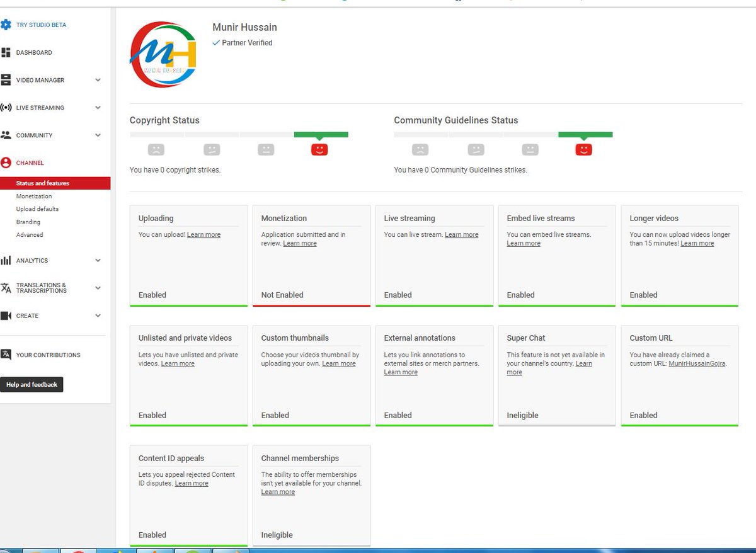
Task: Click the red happy face under Copyright Status
Action: tap(319, 150)
